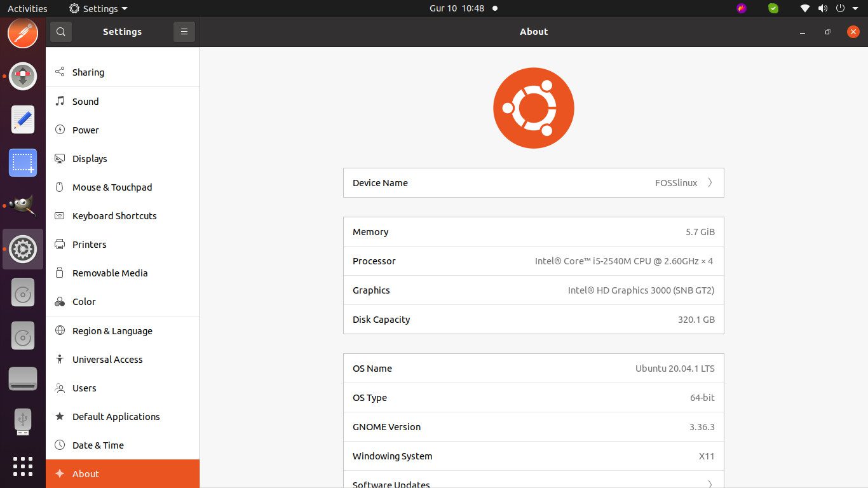
Task: Open the volume speaker tray icon
Action: [x=823, y=8]
